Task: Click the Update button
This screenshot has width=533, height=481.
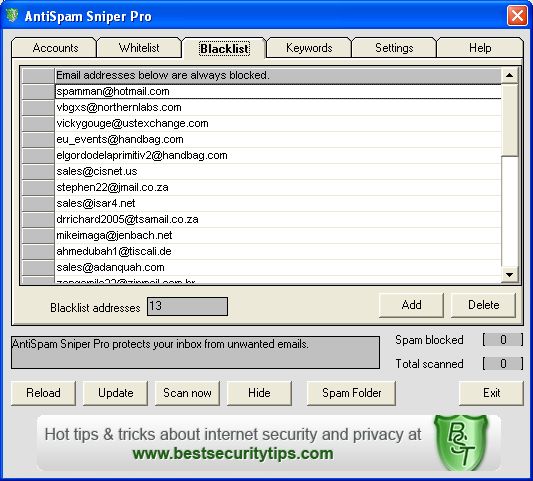Action: [x=115, y=393]
